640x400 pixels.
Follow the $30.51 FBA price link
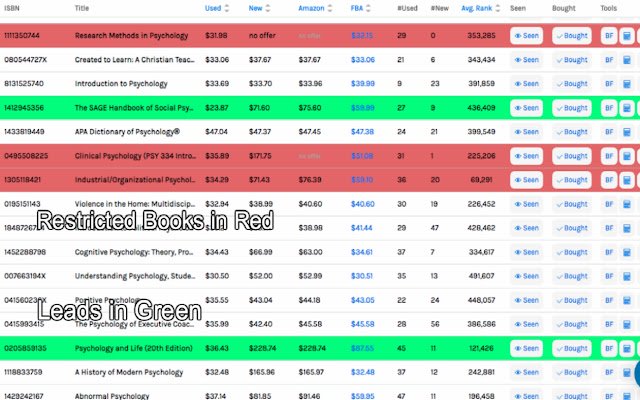tap(362, 276)
